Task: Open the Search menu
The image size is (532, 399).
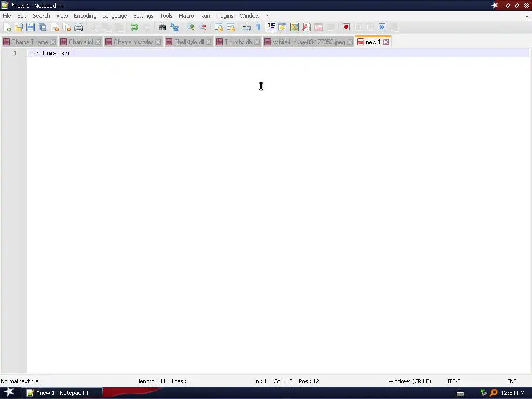Action: [x=42, y=16]
